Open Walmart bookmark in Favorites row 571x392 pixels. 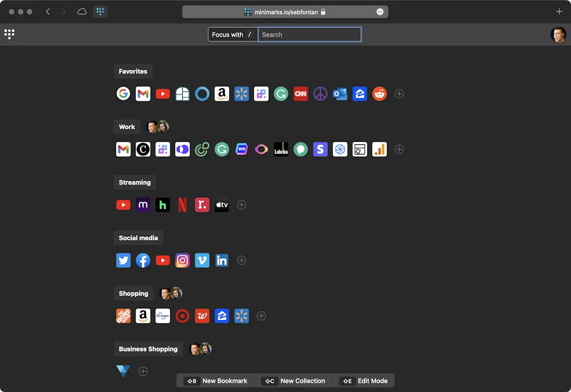click(x=241, y=94)
